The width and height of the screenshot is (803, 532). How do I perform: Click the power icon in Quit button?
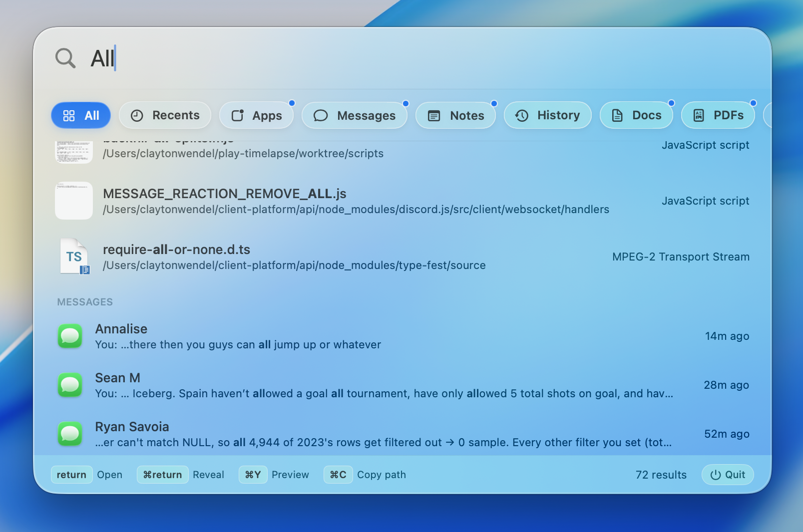(x=716, y=475)
